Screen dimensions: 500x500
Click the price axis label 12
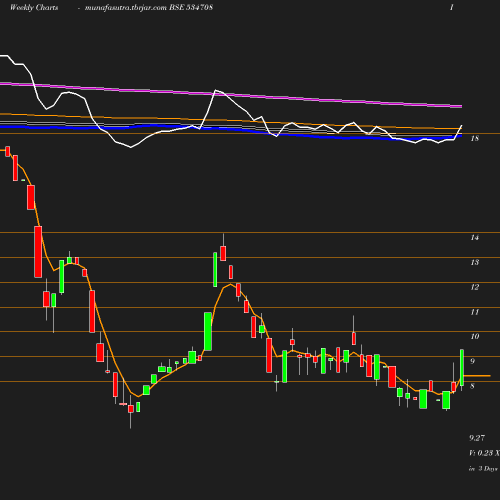pos(475,287)
